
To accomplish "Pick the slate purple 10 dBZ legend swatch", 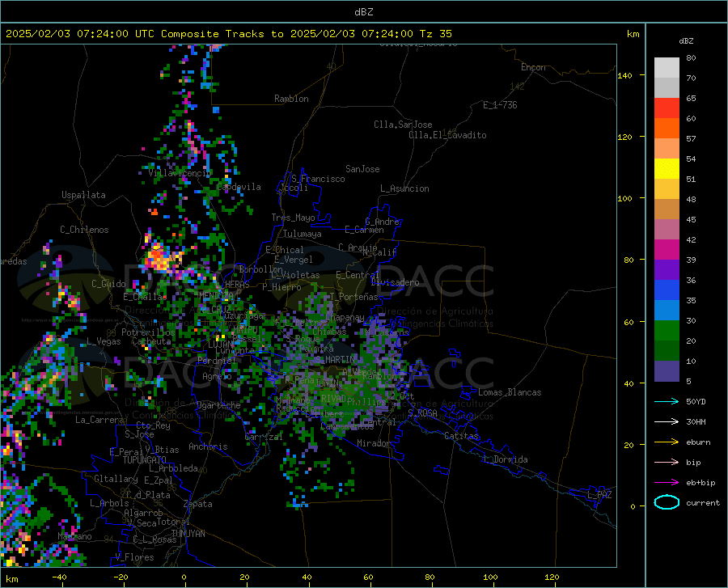I will pyautogui.click(x=667, y=371).
